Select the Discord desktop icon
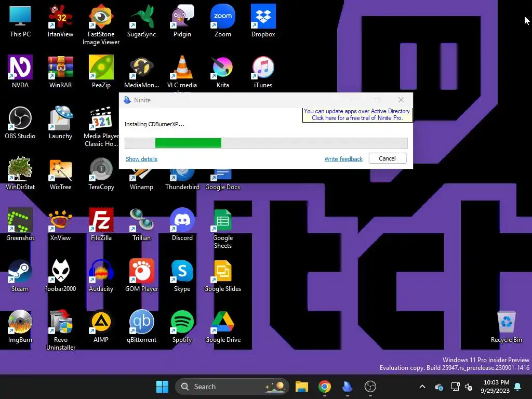 (x=182, y=224)
